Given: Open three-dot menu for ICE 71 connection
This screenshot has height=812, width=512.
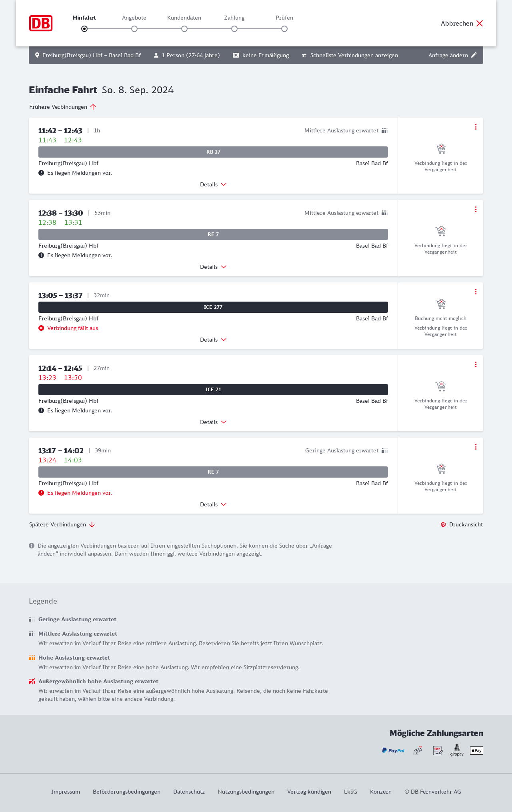Looking at the screenshot, I should click(476, 364).
